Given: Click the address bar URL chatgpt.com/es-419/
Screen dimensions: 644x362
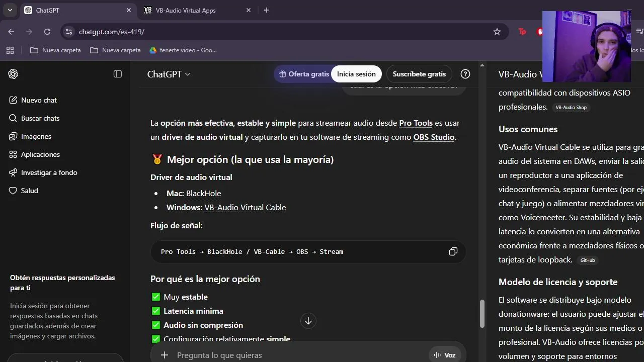Looking at the screenshot, I should [112, 32].
